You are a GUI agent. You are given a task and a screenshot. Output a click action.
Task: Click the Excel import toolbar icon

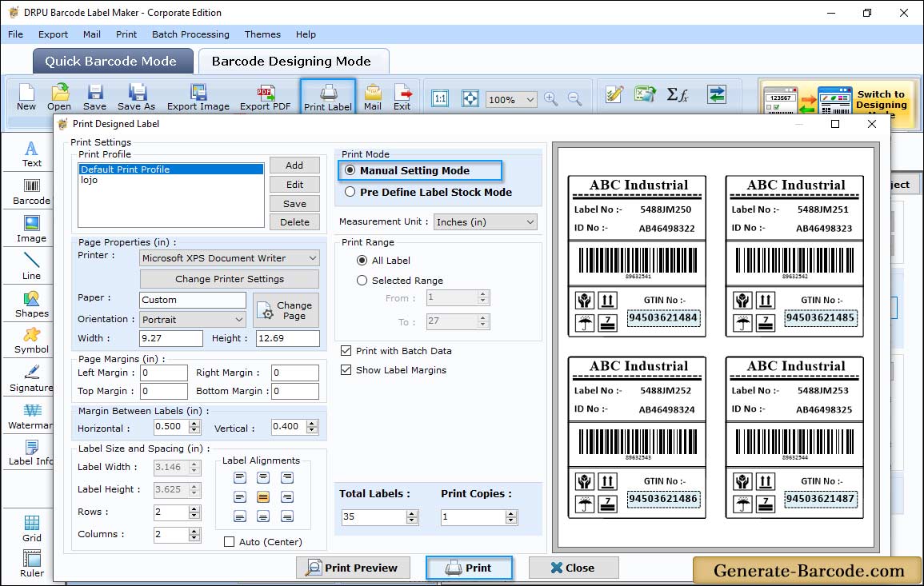click(x=646, y=94)
